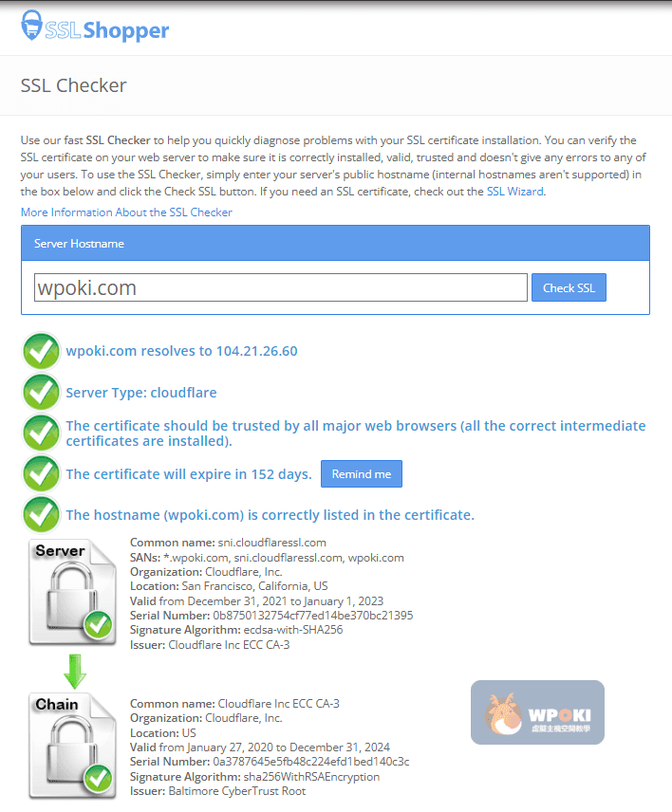Focus the Server Hostname input field
This screenshot has width=672, height=812.
point(281,287)
